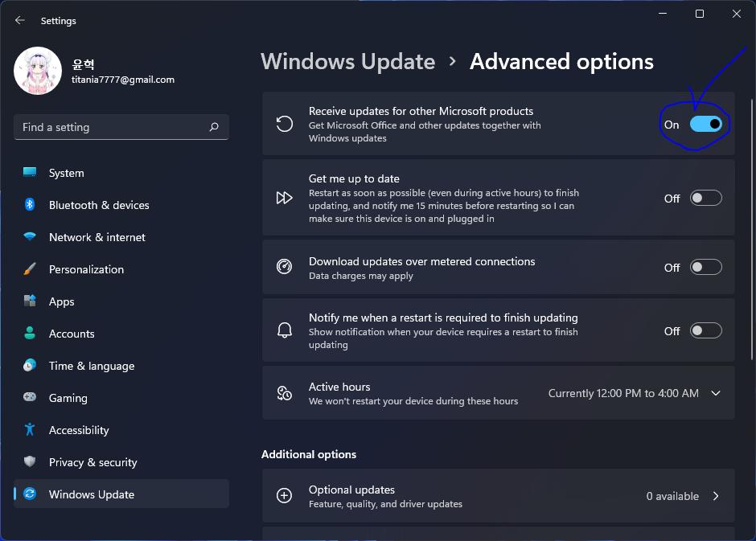Open Accounts settings category

(x=121, y=334)
